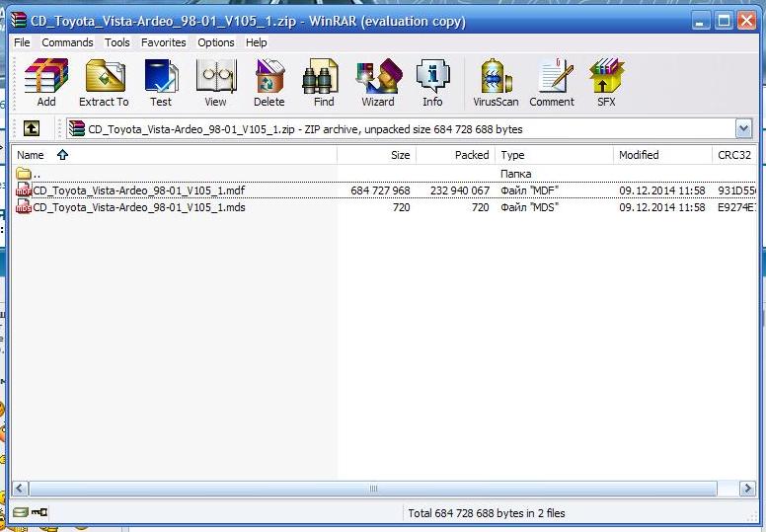Screen dimensions: 766x532
Task: Convert archive to SFX
Action: pyautogui.click(x=606, y=83)
